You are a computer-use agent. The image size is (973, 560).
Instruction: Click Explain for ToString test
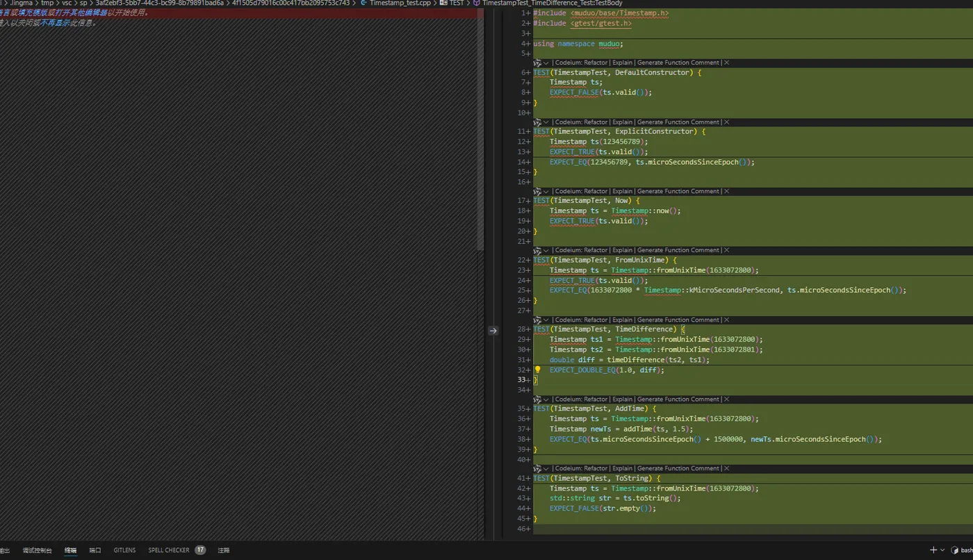[x=622, y=468]
